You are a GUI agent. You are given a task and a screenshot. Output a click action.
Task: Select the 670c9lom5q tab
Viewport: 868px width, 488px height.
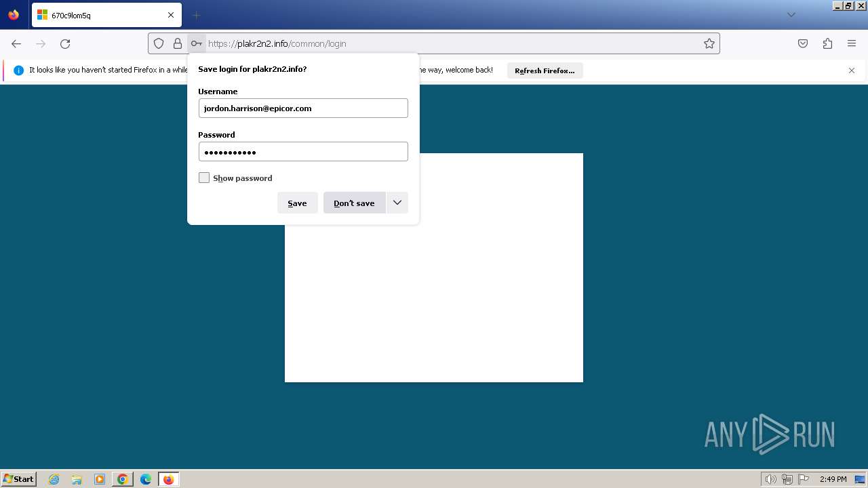click(x=106, y=15)
